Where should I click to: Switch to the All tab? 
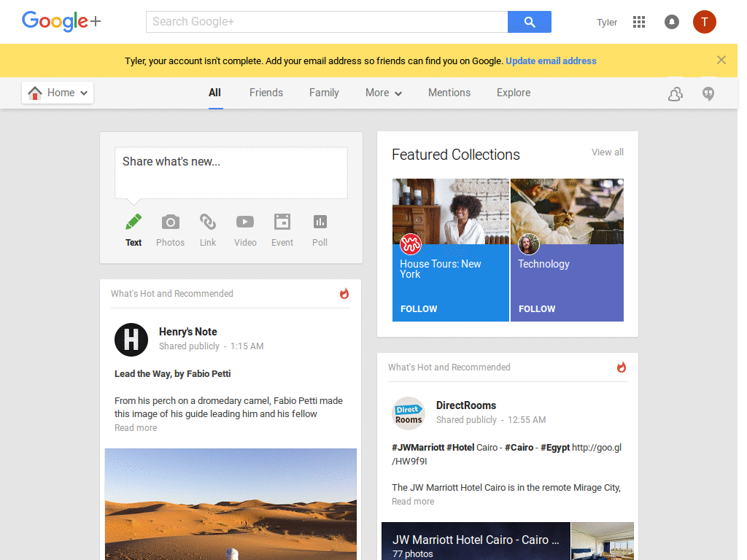(215, 93)
